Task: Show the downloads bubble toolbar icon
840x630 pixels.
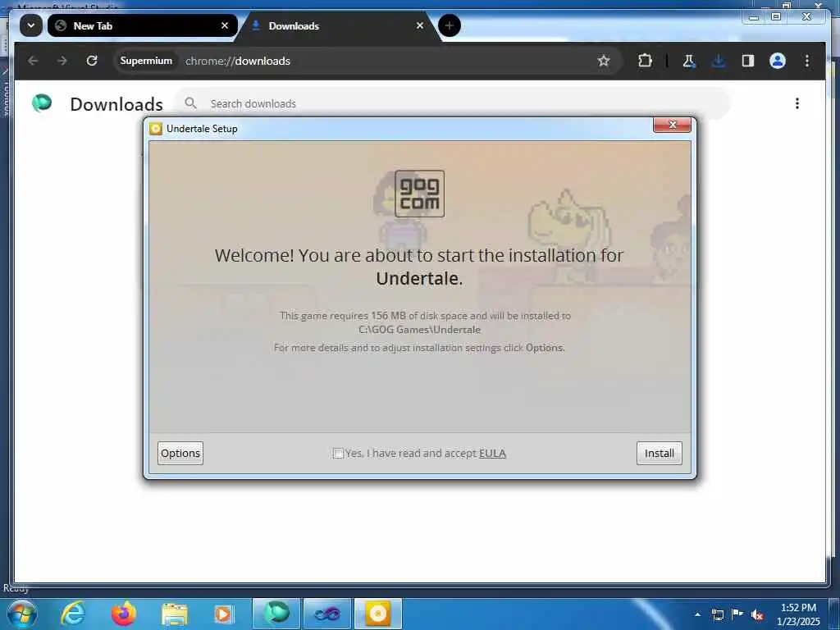Action: pos(719,61)
